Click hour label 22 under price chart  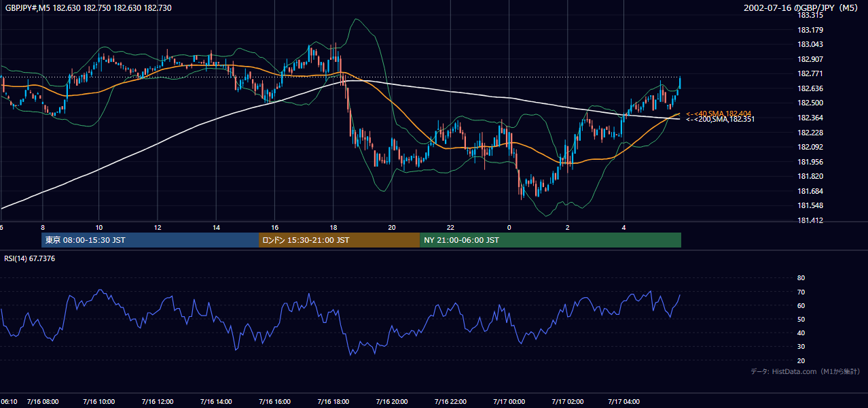tap(450, 227)
